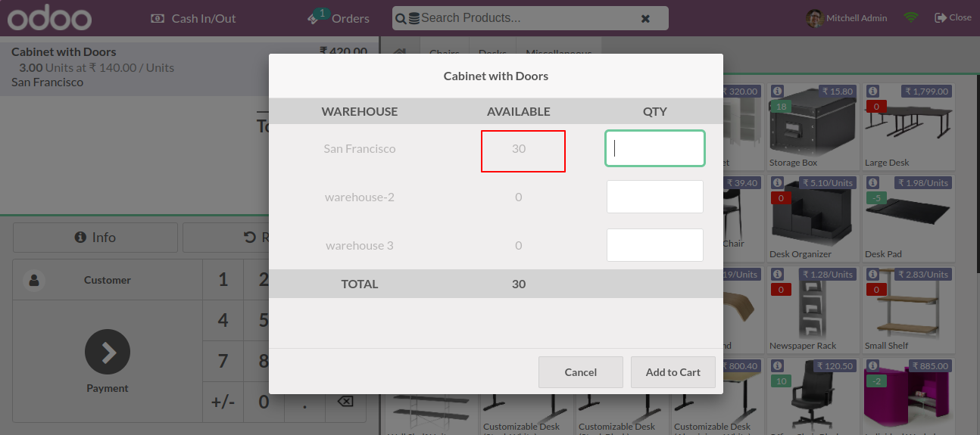Click the Info button under order
Viewport: 980px width, 435px height.
click(x=95, y=238)
